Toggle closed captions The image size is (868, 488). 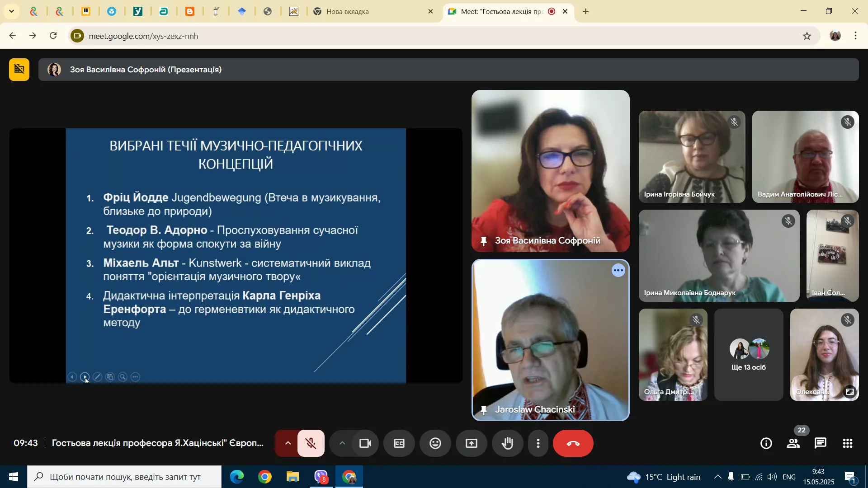399,443
